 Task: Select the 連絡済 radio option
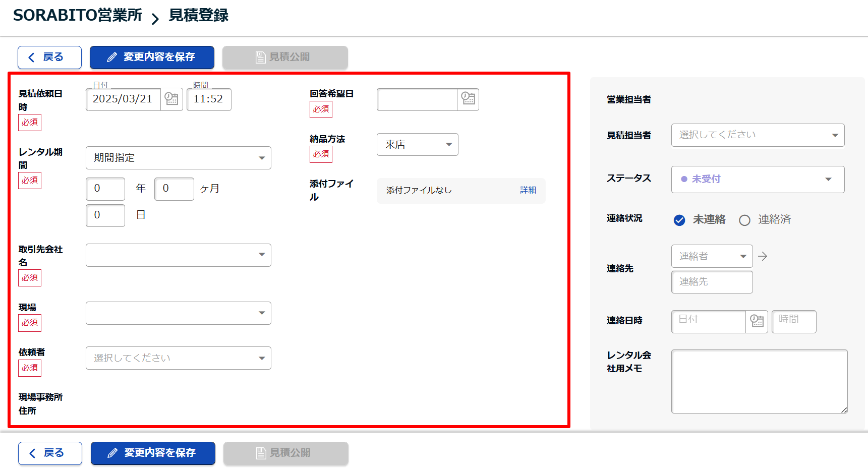pyautogui.click(x=744, y=220)
